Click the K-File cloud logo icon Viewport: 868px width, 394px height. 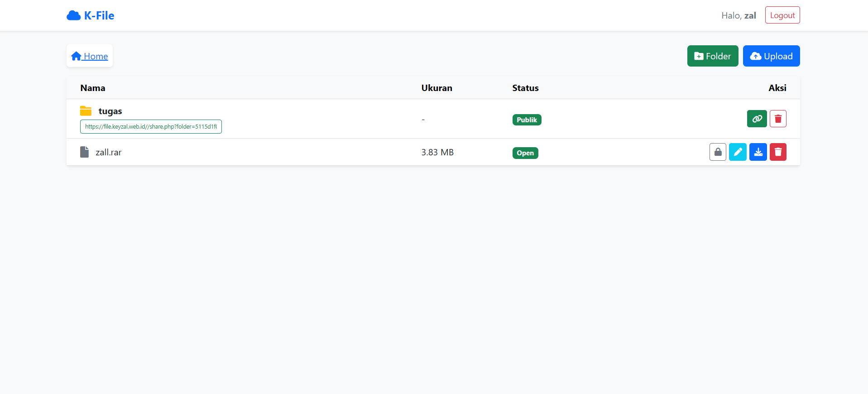(73, 16)
